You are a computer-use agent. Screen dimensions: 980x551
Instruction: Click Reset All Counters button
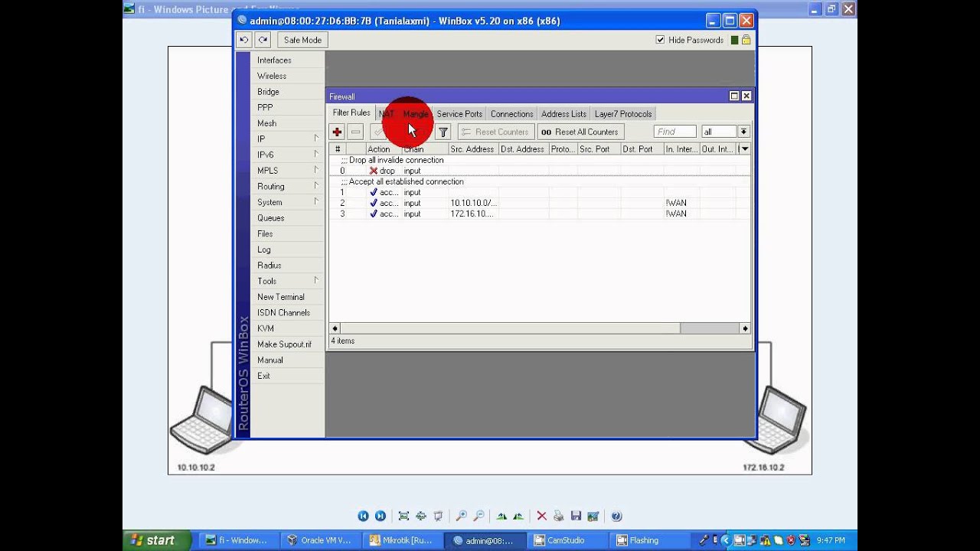point(580,132)
